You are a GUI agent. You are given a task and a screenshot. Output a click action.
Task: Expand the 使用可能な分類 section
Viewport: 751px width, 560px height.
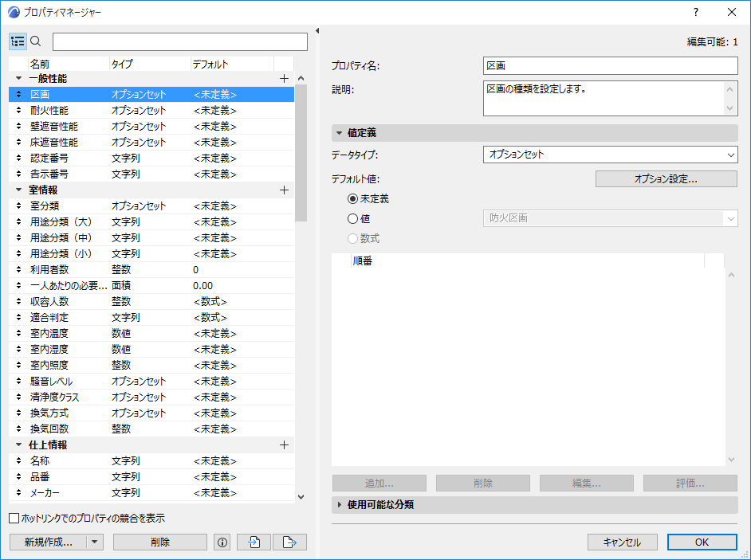click(339, 504)
